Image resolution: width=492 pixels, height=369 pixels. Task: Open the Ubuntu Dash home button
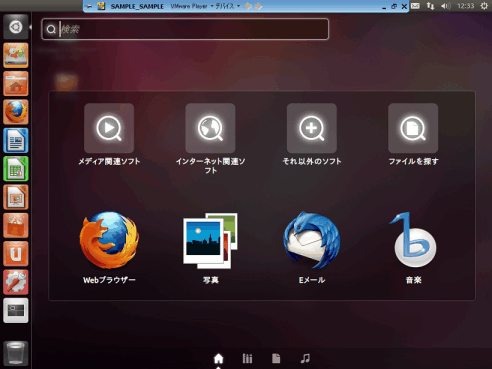[16, 27]
